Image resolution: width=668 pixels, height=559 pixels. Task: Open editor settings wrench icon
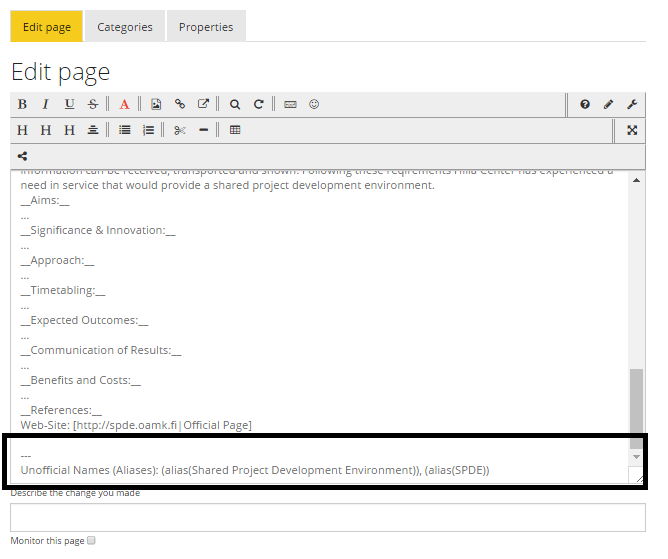632,104
